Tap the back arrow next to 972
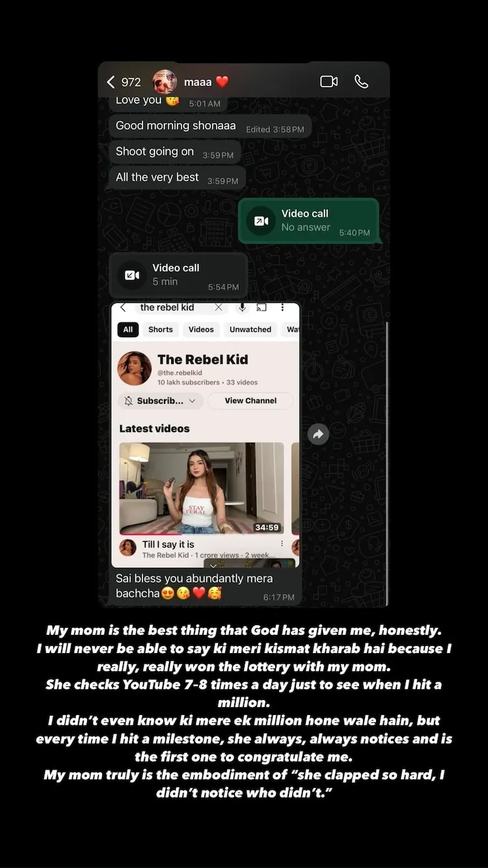Viewport: 488px width, 868px height. pyautogui.click(x=111, y=81)
